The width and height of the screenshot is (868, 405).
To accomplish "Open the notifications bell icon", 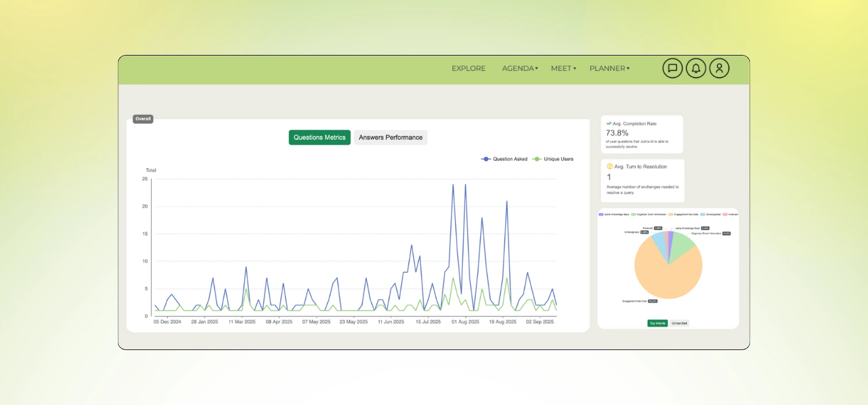I will click(696, 68).
